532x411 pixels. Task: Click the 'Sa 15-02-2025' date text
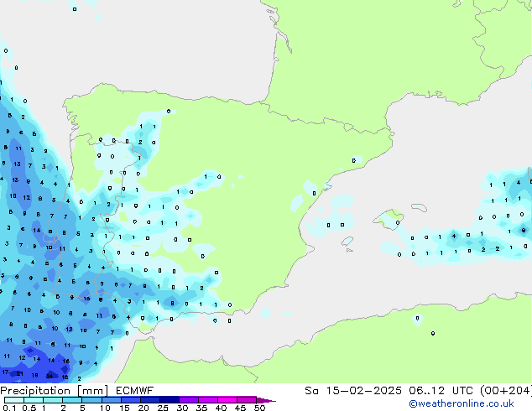[353, 391]
